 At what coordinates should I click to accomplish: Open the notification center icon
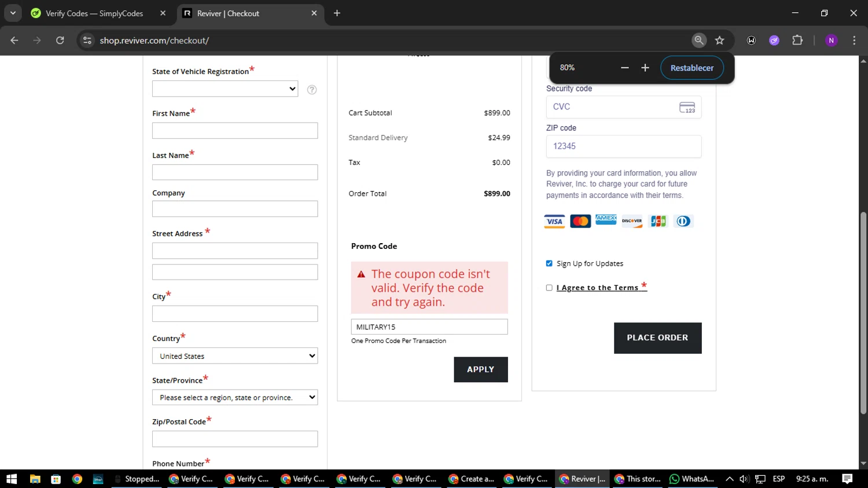[847, 479]
